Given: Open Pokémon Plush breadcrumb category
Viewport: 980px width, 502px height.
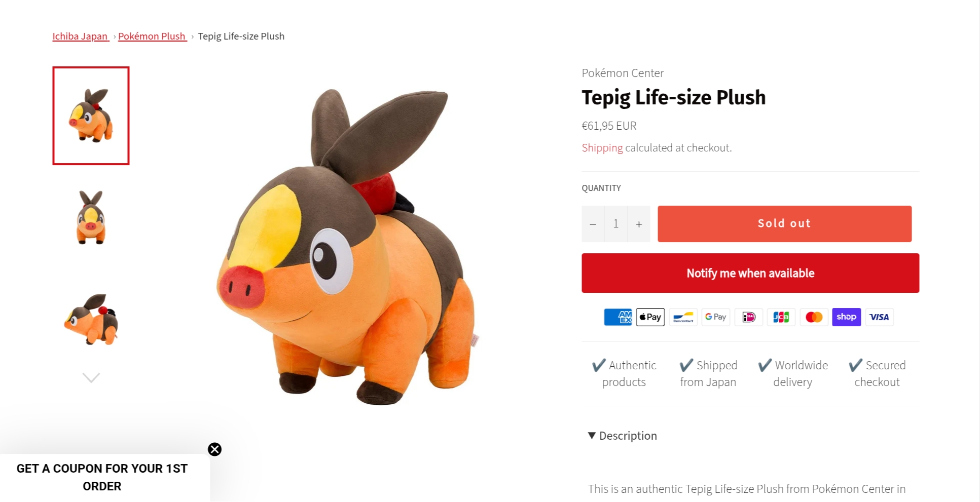Looking at the screenshot, I should 152,36.
